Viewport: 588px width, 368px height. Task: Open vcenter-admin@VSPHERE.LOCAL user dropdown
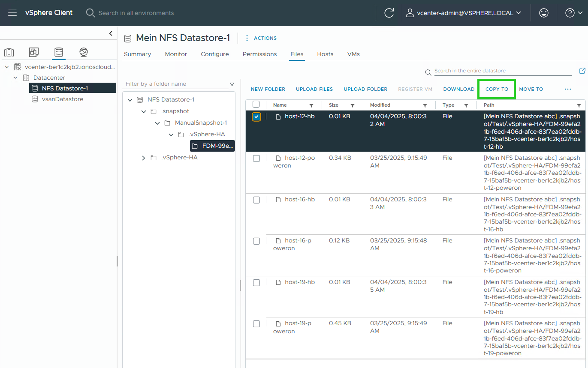tap(464, 13)
